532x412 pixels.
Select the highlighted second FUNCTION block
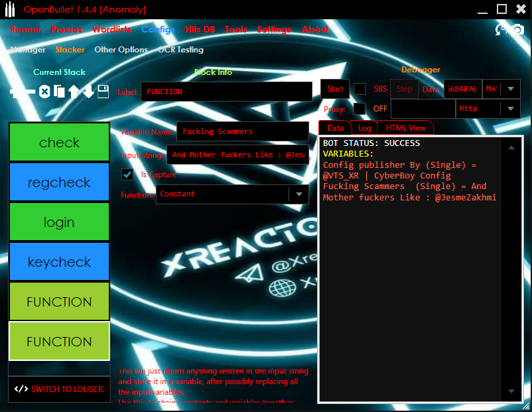click(60, 341)
